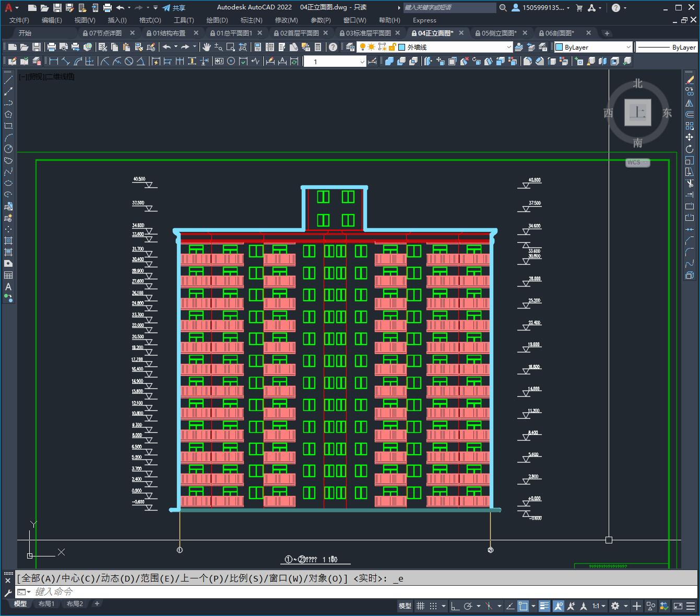Switch to the 布局1 layout tab
This screenshot has height=616, width=700.
point(46,604)
